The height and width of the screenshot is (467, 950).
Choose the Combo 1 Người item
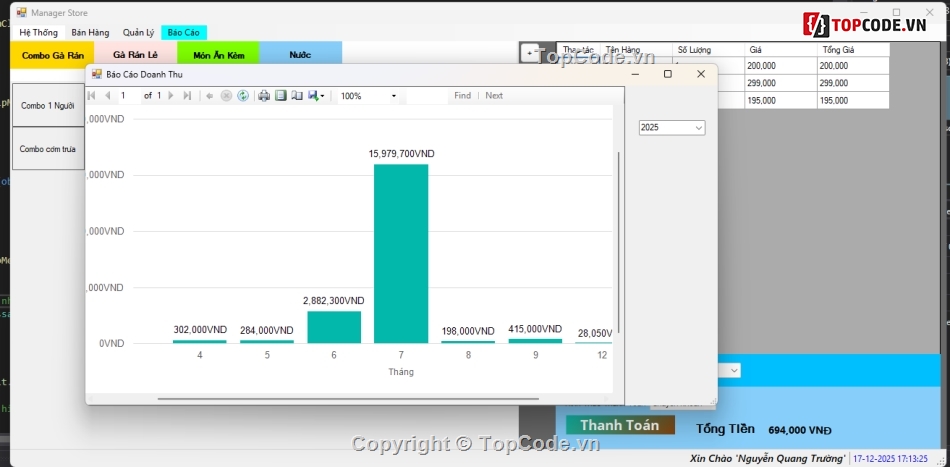pos(48,106)
